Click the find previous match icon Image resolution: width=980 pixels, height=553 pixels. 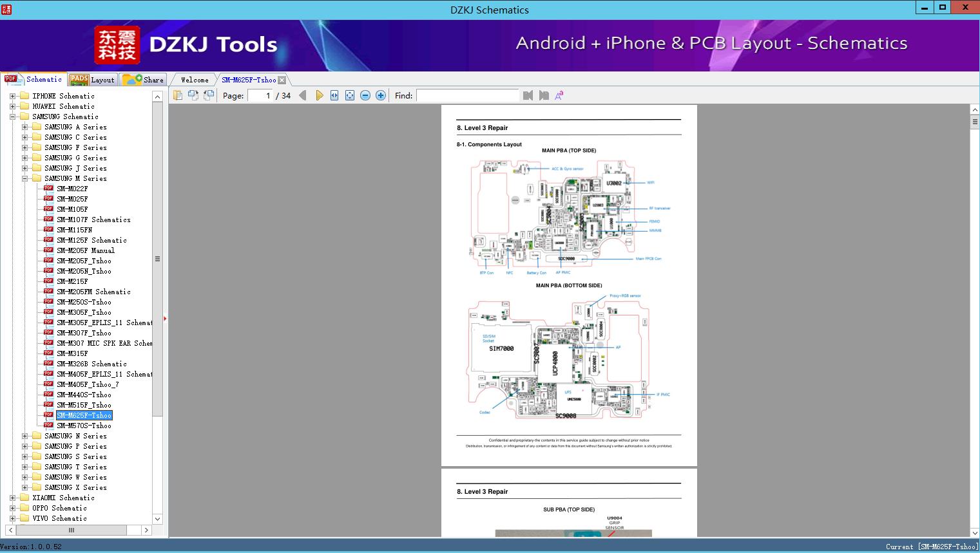528,95
